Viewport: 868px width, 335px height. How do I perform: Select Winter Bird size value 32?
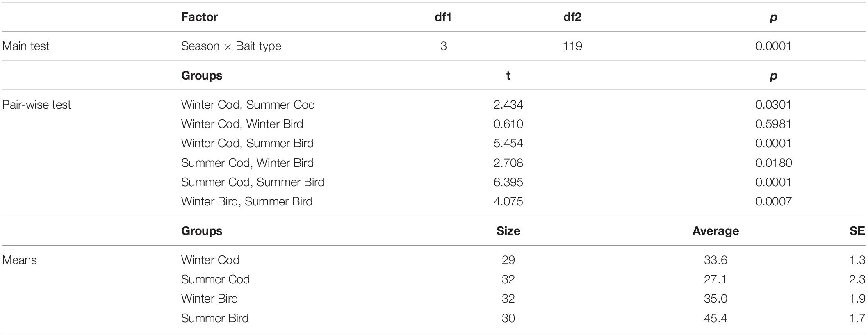[508, 299]
